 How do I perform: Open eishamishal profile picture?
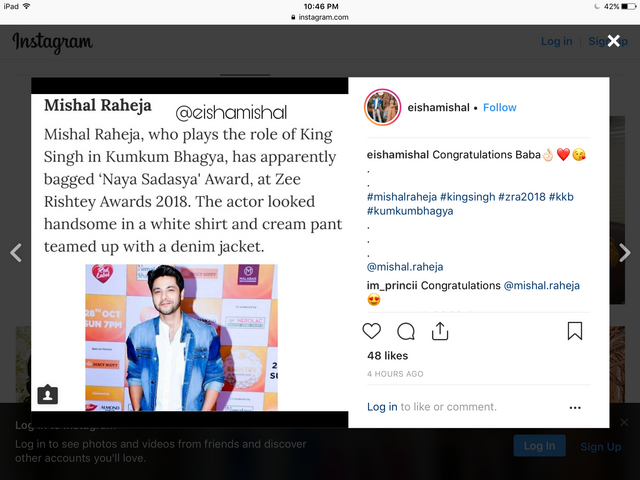pyautogui.click(x=382, y=107)
